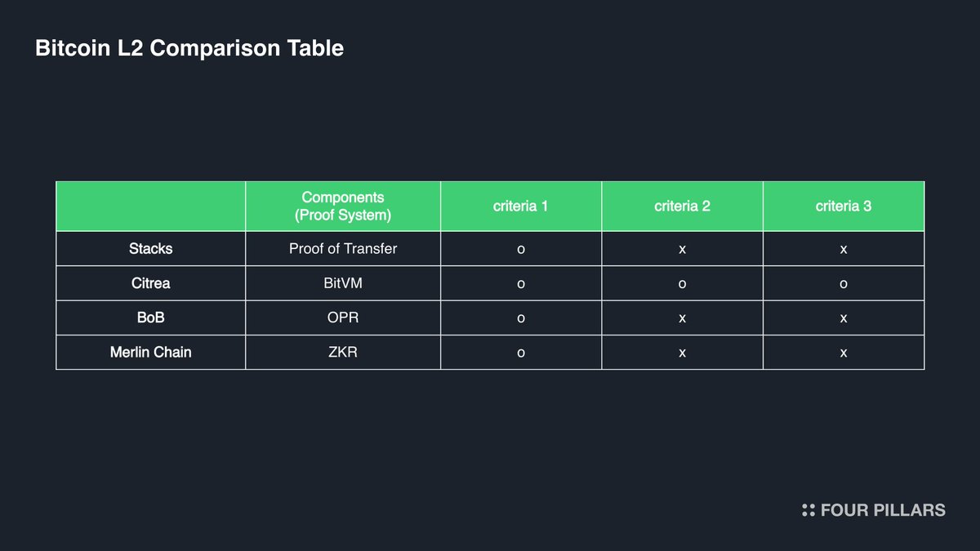Select the criteria 1 column header
980x551 pixels.
[521, 207]
